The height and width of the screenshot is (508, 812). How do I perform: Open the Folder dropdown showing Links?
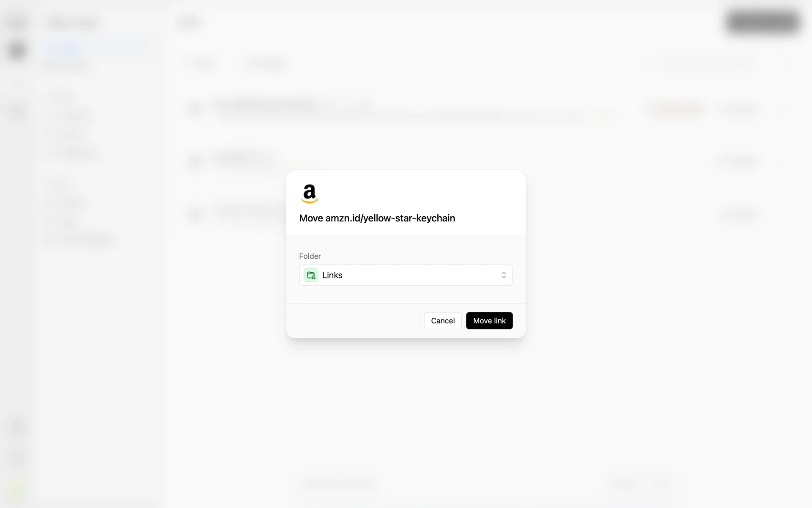pyautogui.click(x=406, y=275)
